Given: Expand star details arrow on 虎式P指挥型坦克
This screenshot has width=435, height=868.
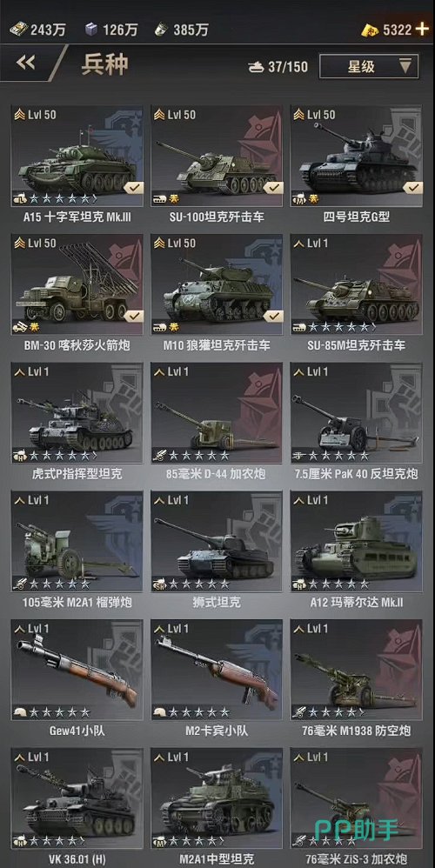Looking at the screenshot, I should (x=95, y=456).
